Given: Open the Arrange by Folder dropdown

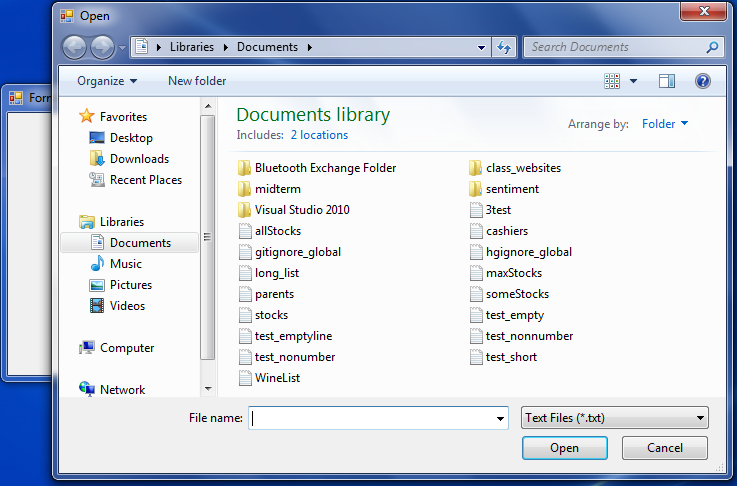Looking at the screenshot, I should click(x=665, y=124).
